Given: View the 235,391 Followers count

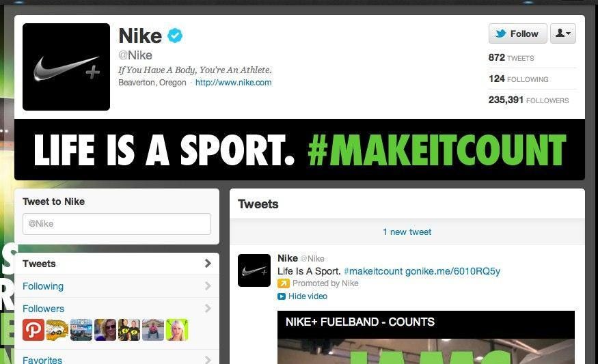Looking at the screenshot, I should 528,100.
